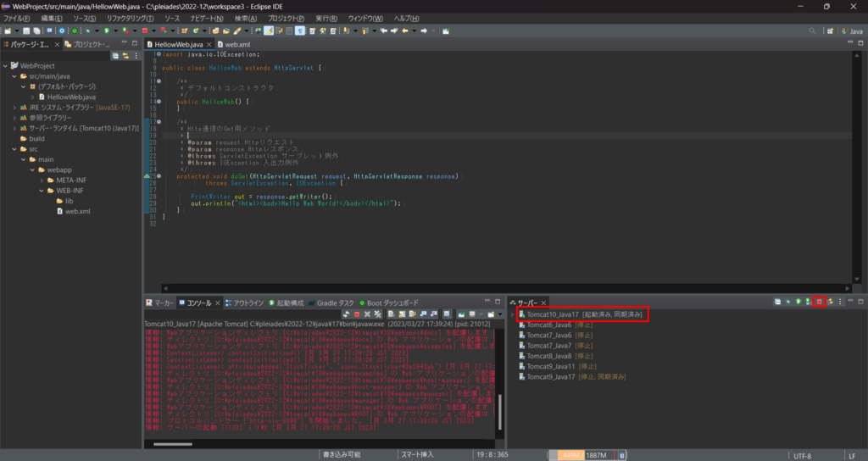Click the Stop red square in main toolbar
Viewport: 868px width, 461px height.
pyautogui.click(x=144, y=31)
